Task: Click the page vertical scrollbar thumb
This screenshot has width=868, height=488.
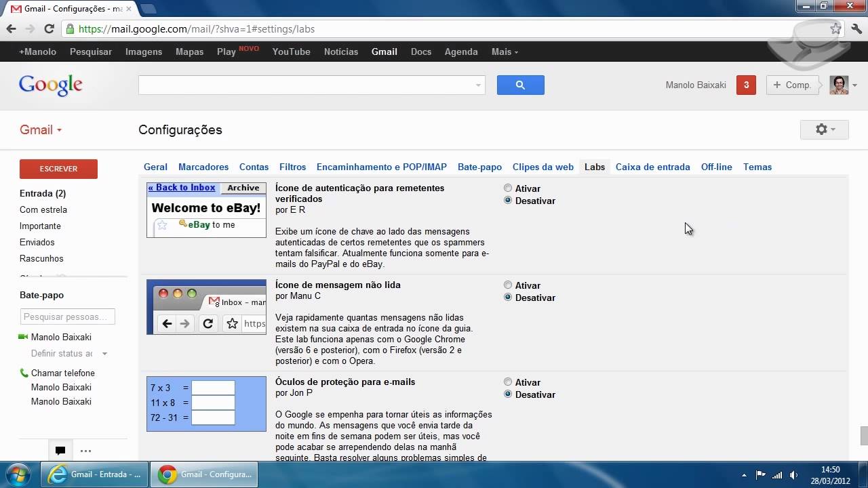Action: (864, 435)
